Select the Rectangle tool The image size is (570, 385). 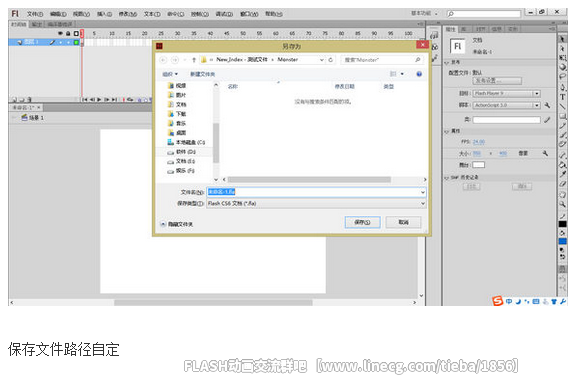coord(562,116)
